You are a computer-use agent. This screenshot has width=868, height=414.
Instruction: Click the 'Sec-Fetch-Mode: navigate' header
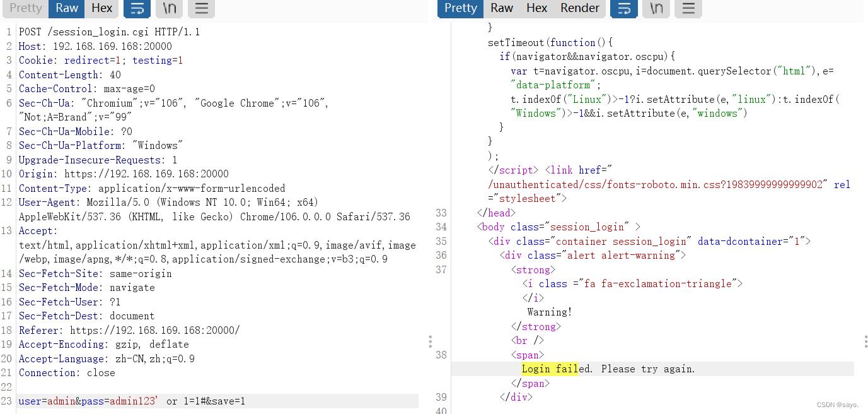click(x=87, y=288)
